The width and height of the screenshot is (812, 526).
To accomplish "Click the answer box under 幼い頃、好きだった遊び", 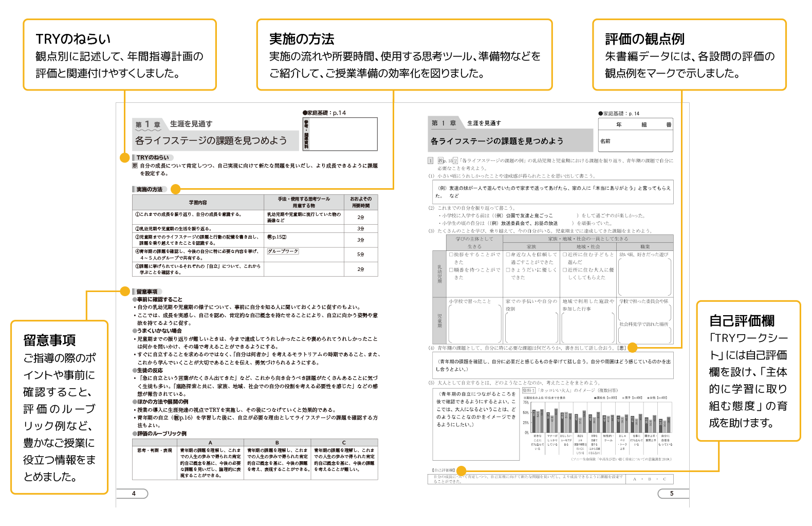I will (645, 277).
